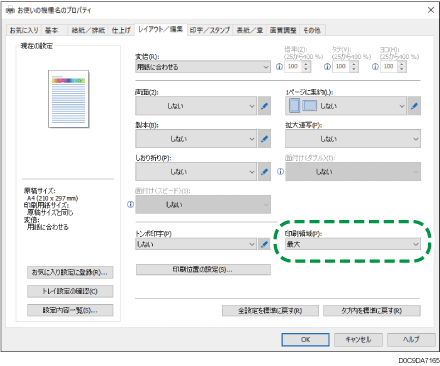
Task: Open the 両面 dropdown
Action: pyautogui.click(x=196, y=106)
